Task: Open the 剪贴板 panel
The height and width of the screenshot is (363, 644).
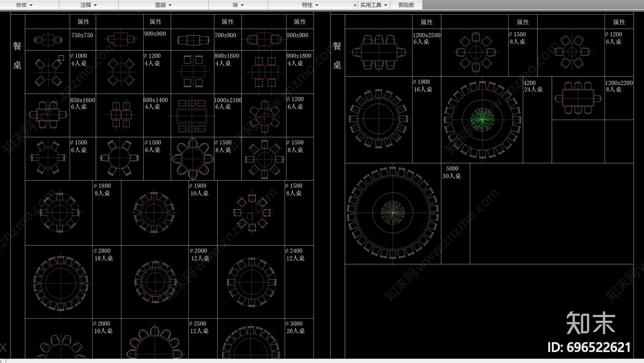Action: click(x=406, y=5)
